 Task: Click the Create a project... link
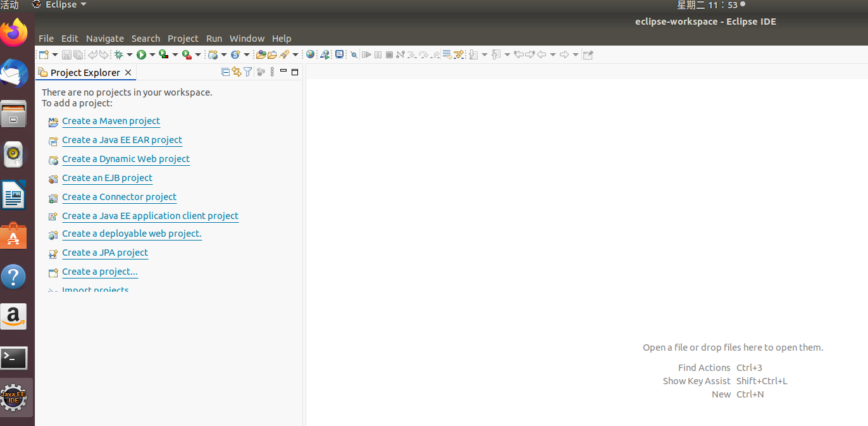[x=100, y=272]
